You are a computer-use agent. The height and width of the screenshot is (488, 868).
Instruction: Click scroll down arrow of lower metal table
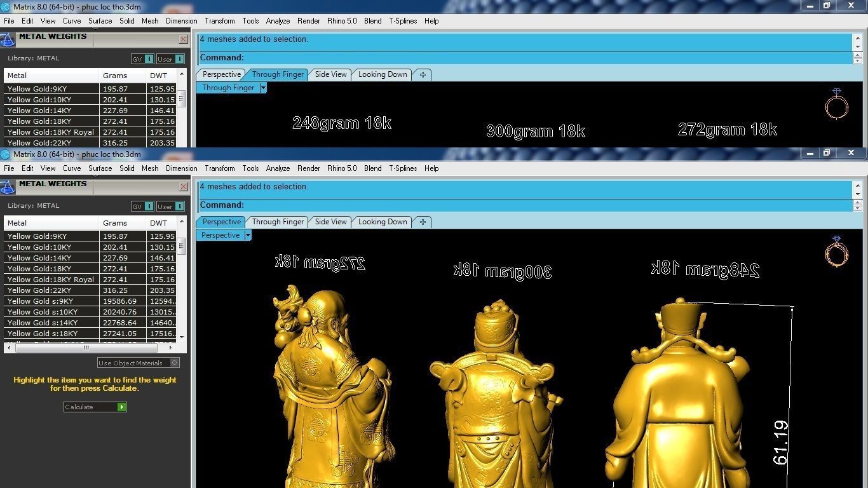tap(182, 337)
